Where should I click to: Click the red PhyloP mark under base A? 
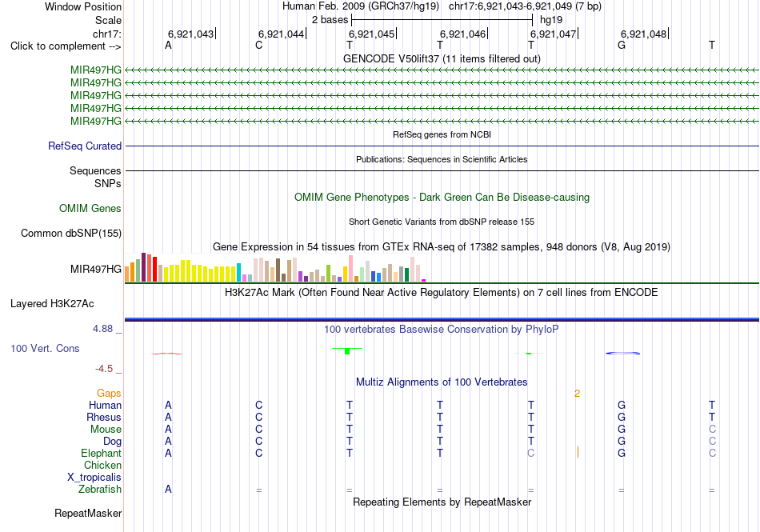(x=167, y=354)
